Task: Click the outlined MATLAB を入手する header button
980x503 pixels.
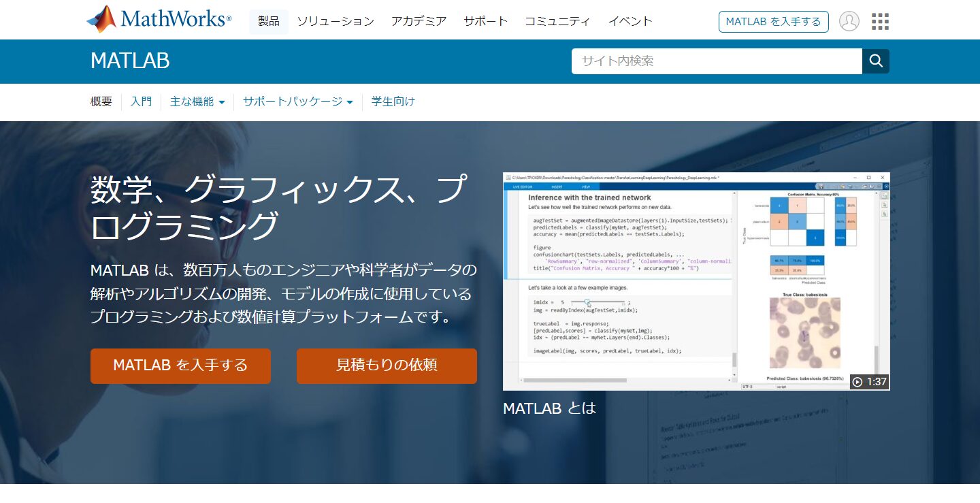Action: (x=773, y=22)
